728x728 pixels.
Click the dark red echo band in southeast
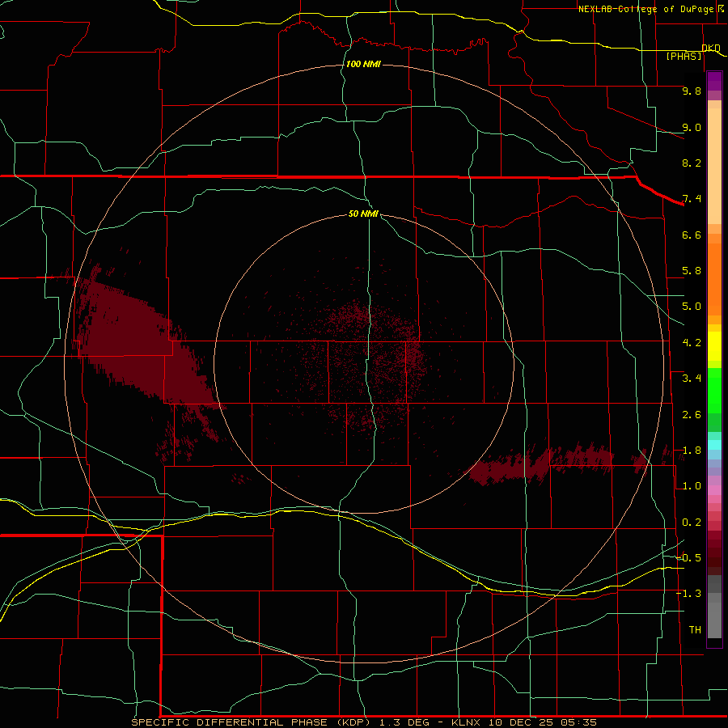[541, 464]
